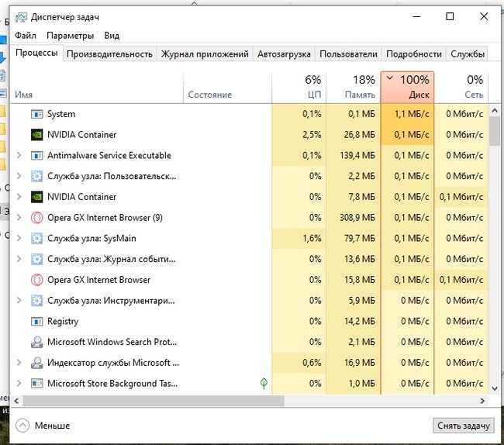Click Индексатор службы Microsoft icon

pyautogui.click(x=36, y=363)
